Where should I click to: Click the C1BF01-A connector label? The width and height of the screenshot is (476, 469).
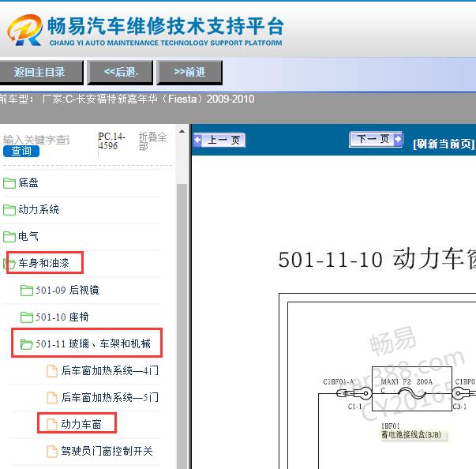coord(338,381)
